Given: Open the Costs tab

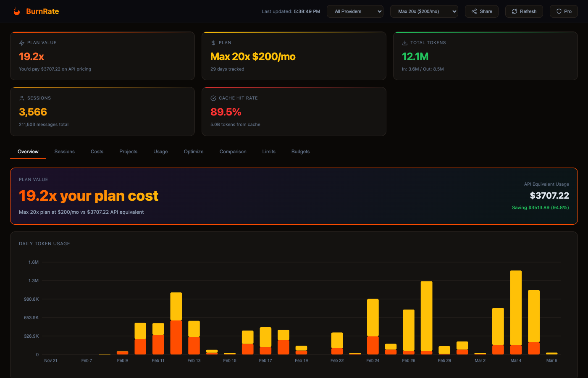Looking at the screenshot, I should tap(97, 152).
